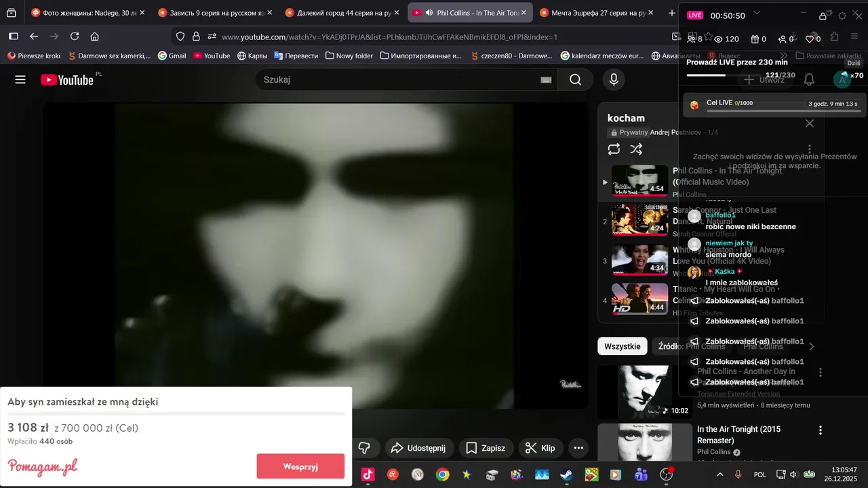Open the list all tabs button
This screenshot has height=488, width=868.
coord(12,13)
